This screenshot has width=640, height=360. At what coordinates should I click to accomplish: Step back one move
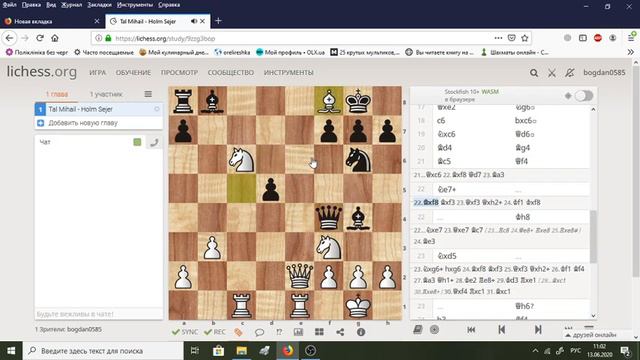point(502,329)
